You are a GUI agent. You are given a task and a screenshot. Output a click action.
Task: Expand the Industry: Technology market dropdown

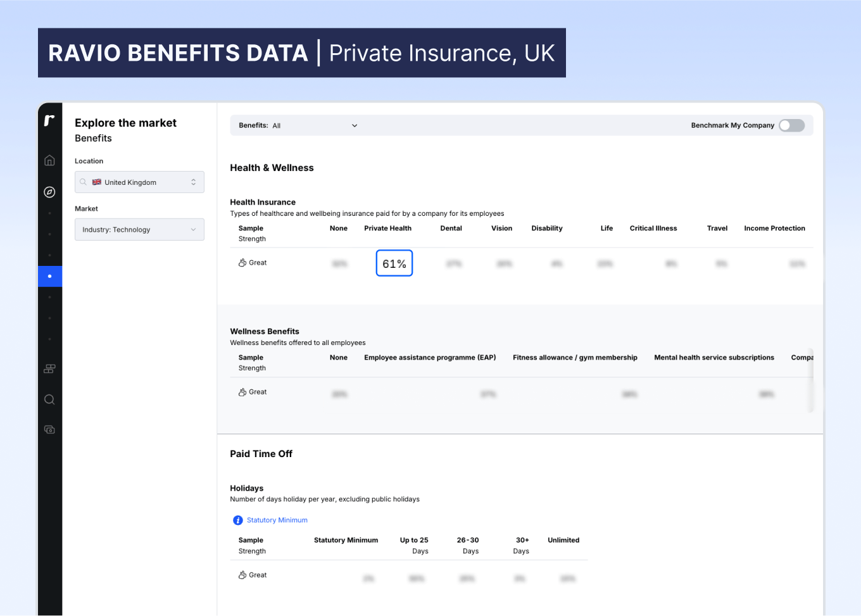tap(139, 230)
